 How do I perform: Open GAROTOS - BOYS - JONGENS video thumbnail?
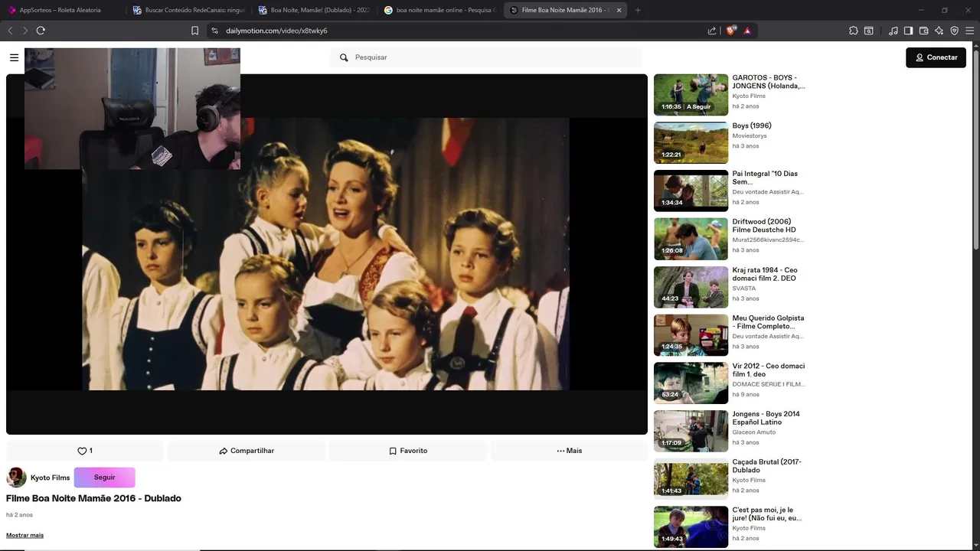(x=691, y=95)
